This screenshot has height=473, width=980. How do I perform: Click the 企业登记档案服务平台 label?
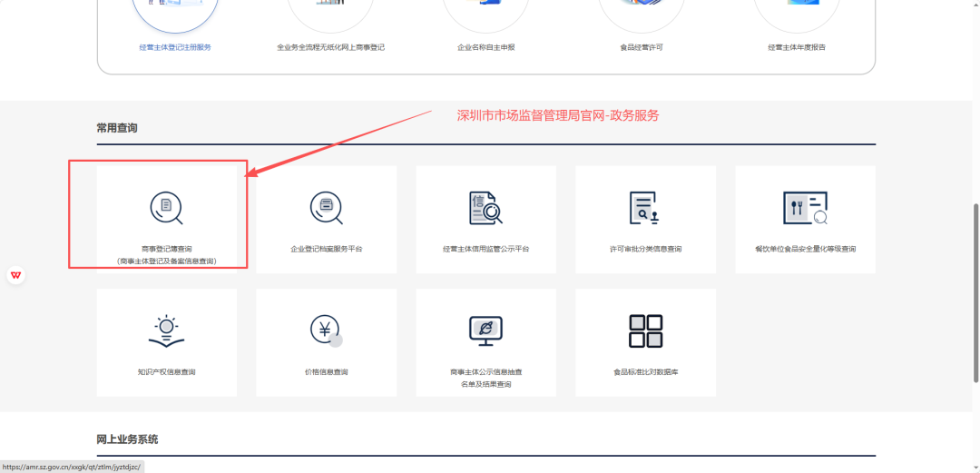click(327, 249)
